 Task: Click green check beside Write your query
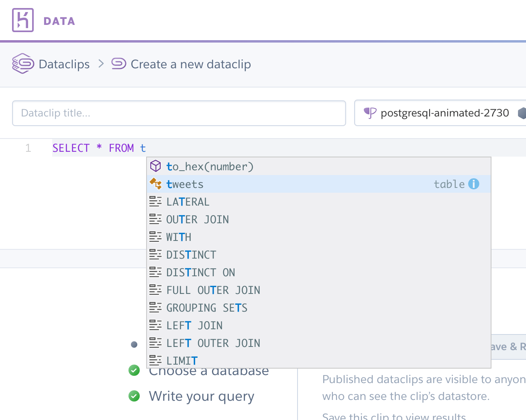[134, 396]
